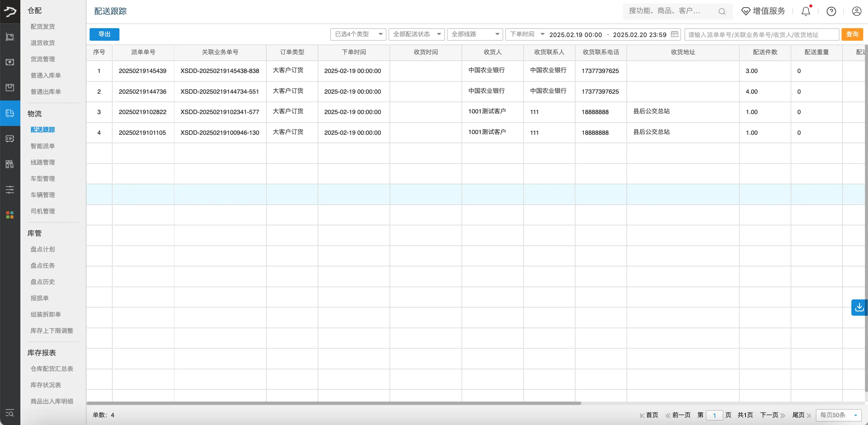This screenshot has height=425, width=868.
Task: Click the notification bell icon
Action: tap(806, 11)
